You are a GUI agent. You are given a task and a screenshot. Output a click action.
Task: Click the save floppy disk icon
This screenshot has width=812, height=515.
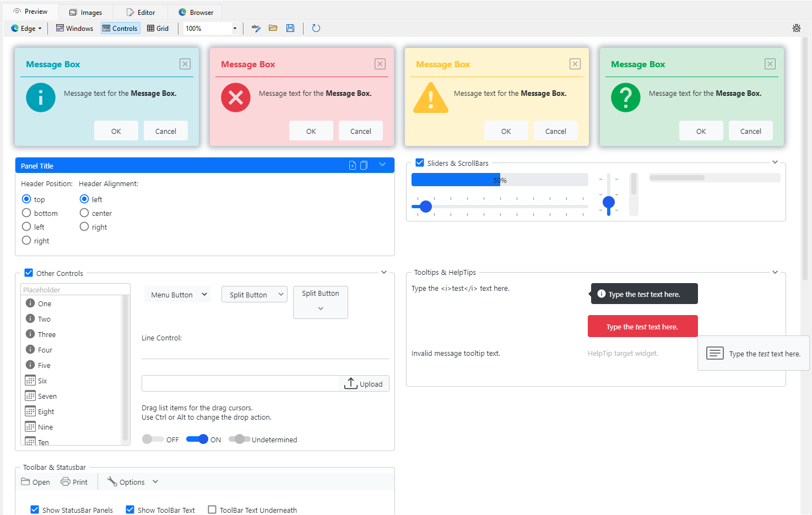tap(290, 28)
